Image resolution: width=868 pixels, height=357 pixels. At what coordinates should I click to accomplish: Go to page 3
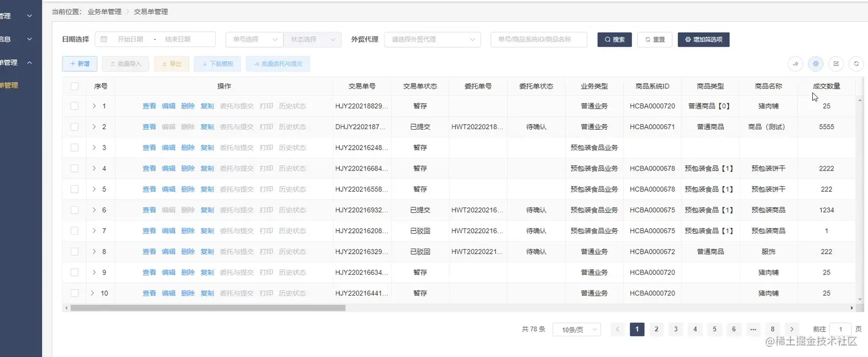pyautogui.click(x=676, y=329)
